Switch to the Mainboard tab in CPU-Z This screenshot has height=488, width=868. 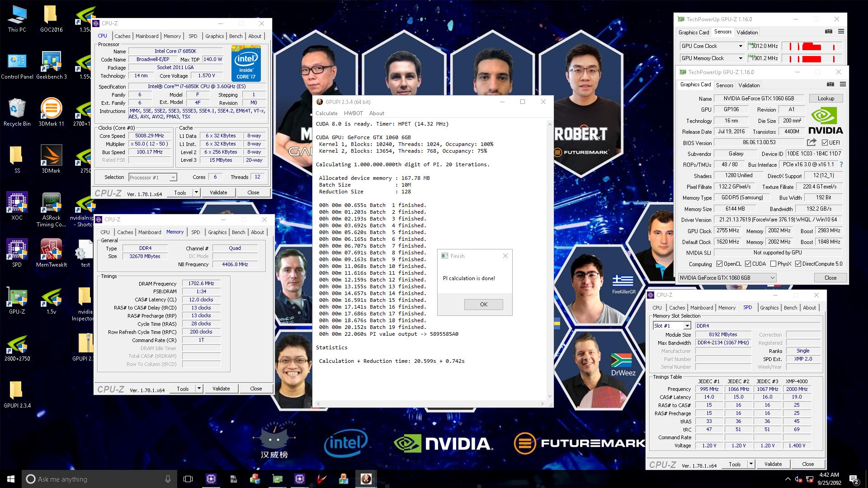tap(147, 36)
